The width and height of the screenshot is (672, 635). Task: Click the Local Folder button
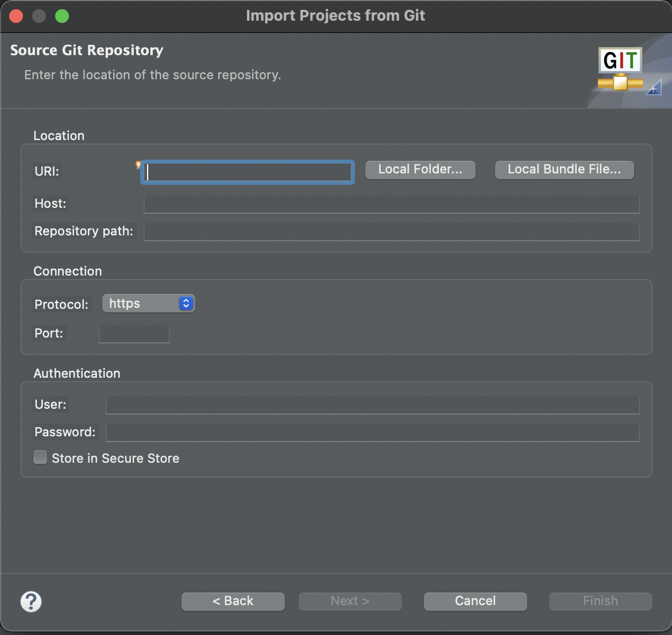420,169
